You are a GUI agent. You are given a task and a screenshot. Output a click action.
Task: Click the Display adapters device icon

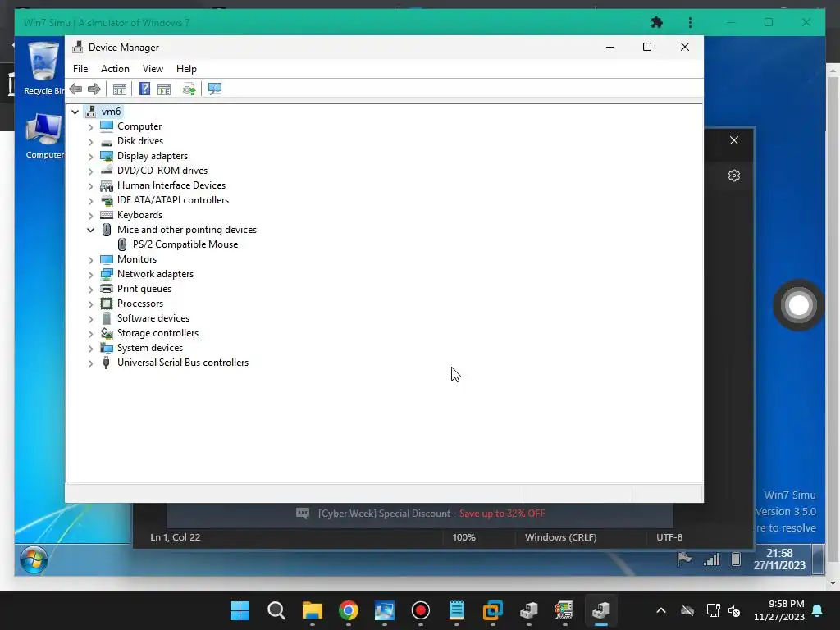point(107,156)
